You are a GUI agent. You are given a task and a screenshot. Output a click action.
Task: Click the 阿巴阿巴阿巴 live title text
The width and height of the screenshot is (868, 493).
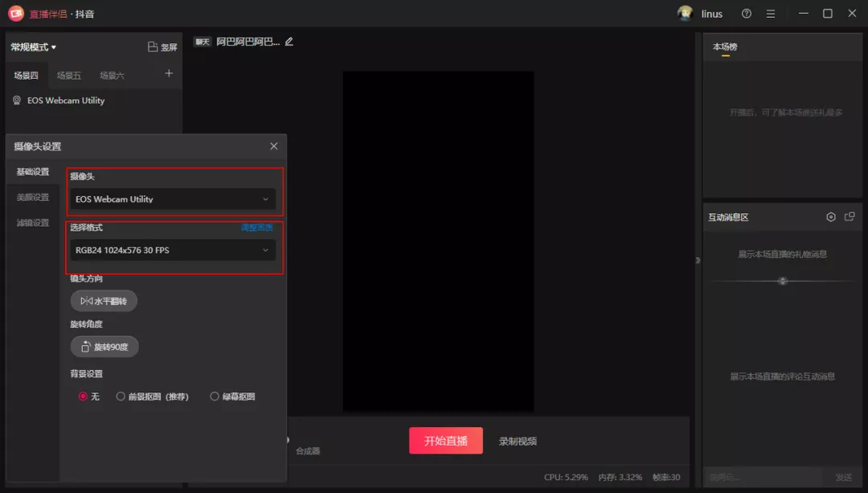click(x=248, y=42)
